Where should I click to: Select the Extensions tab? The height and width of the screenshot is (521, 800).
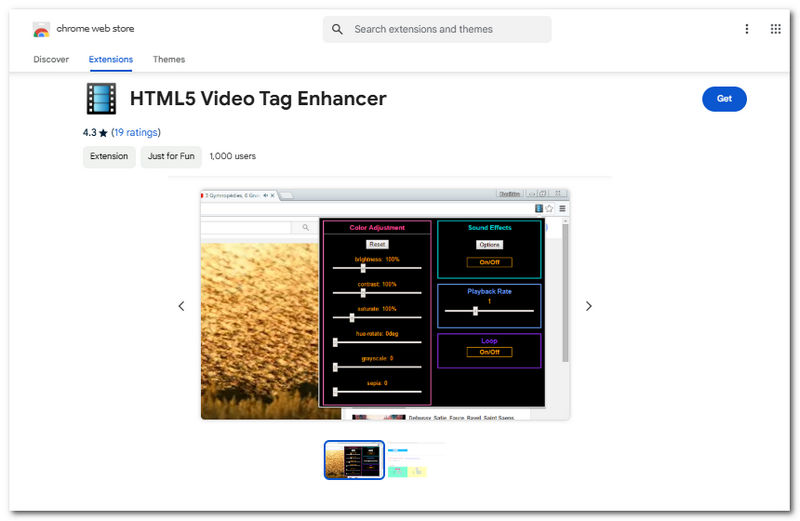tap(110, 59)
